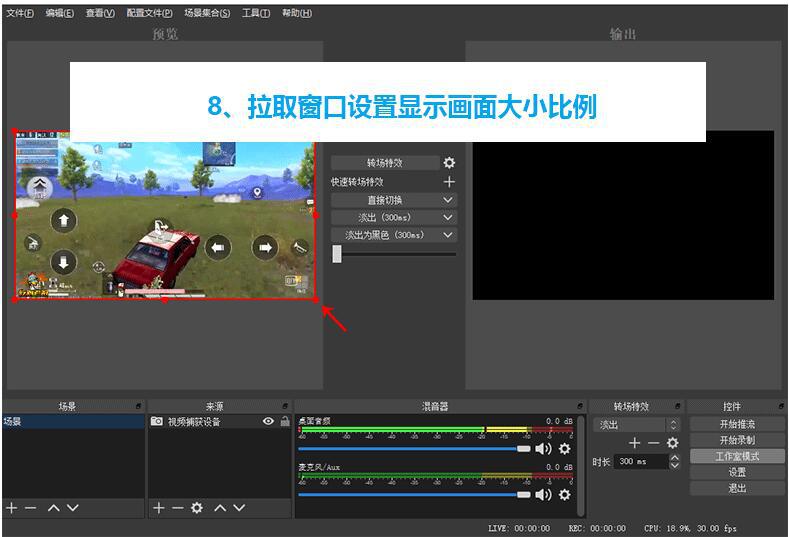Open the 配置文件(P) menu
This screenshot has width=789, height=537.
click(149, 13)
